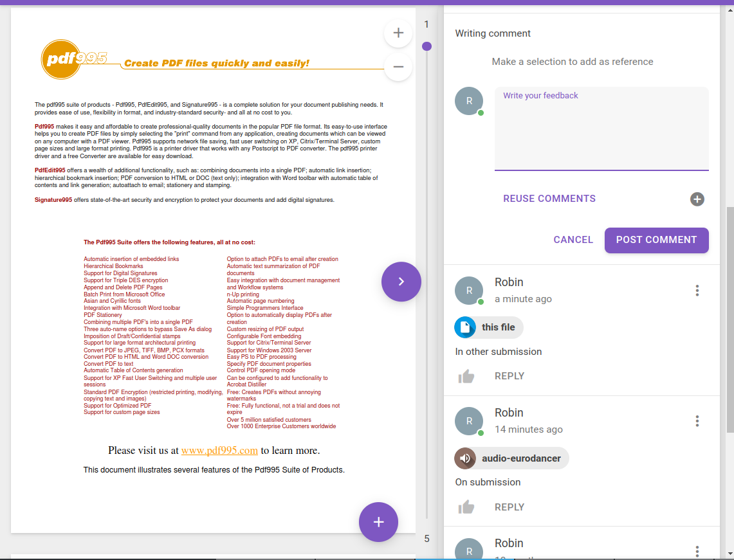Click the page number 1 label
Viewport: 734px width, 560px height.
tap(427, 24)
